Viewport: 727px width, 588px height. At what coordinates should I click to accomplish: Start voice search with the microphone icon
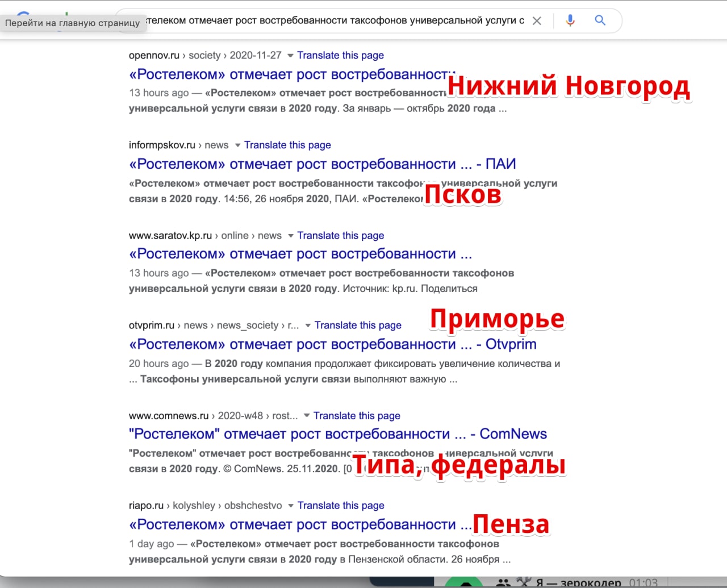click(570, 21)
